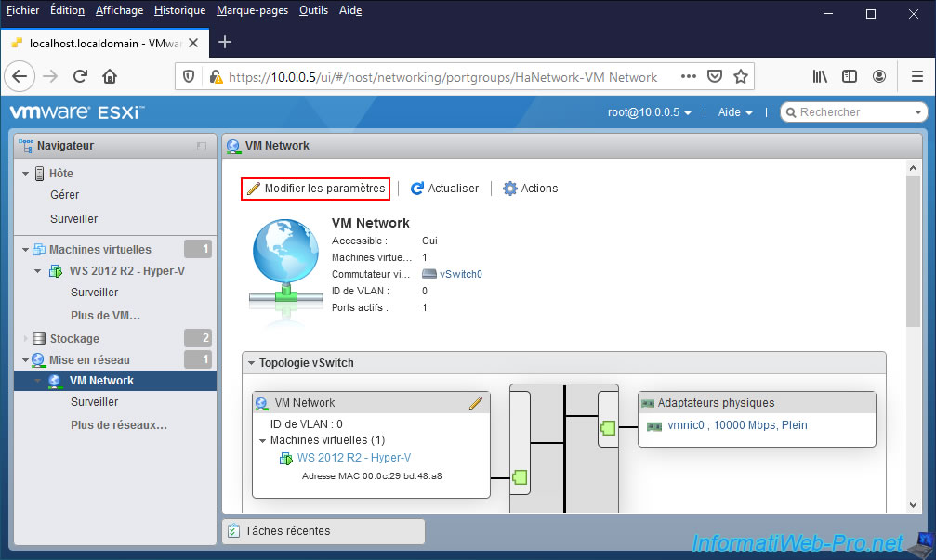
Task: Click the Hôte host icon in navigator
Action: (x=39, y=174)
